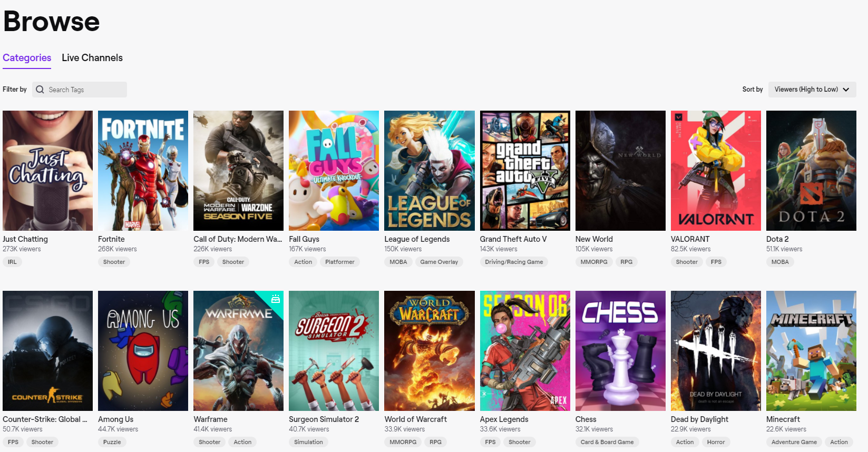The width and height of the screenshot is (868, 452).
Task: Click the Simulation tag
Action: [x=308, y=442]
